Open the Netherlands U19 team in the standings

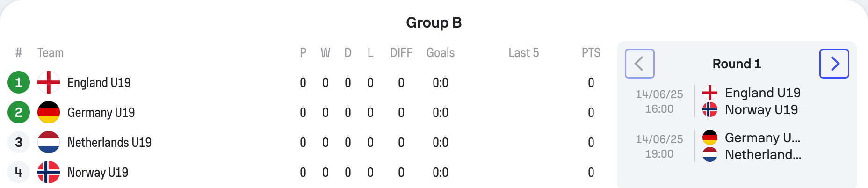click(x=109, y=143)
